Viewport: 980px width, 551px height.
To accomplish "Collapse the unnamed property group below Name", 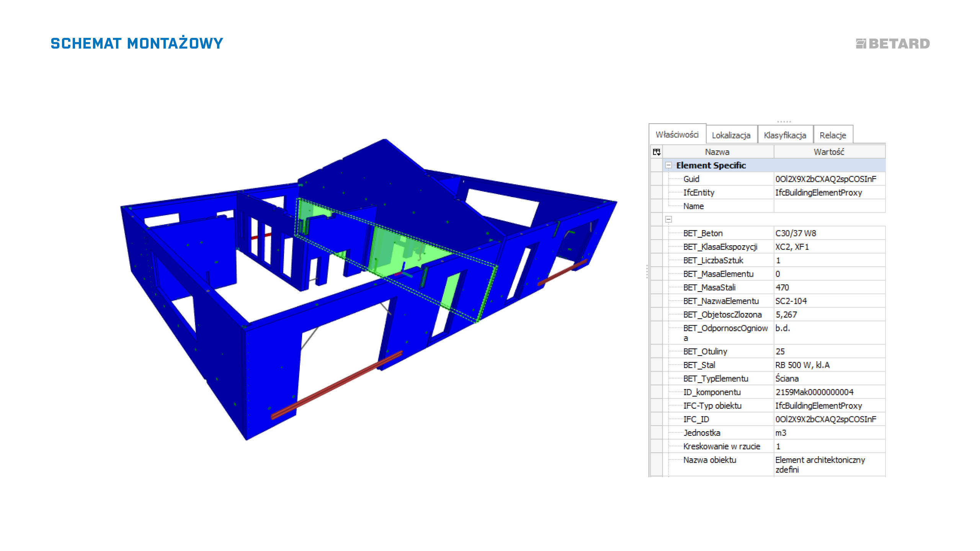I will (x=668, y=220).
